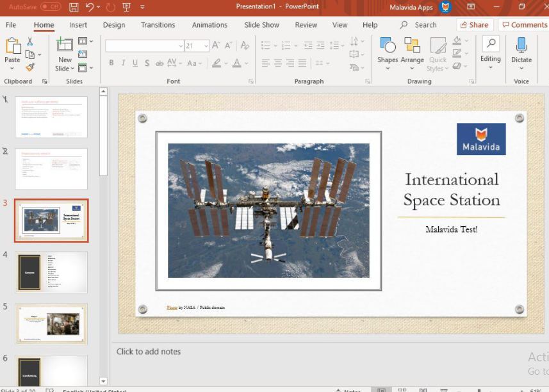Increase list indent level
The width and height of the screenshot is (549, 392).
tap(320, 45)
